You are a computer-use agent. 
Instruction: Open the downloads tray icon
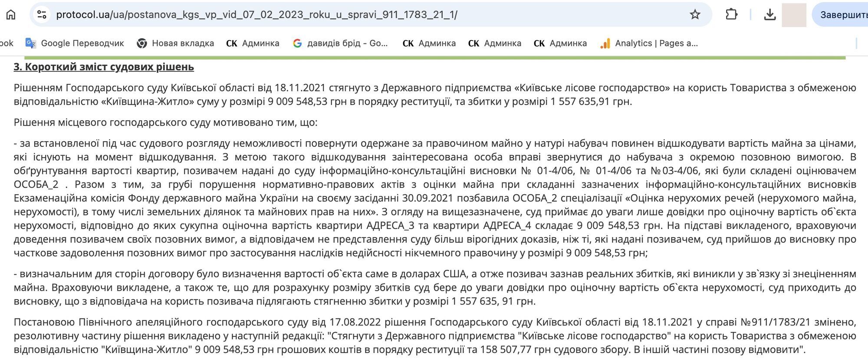pyautogui.click(x=769, y=14)
